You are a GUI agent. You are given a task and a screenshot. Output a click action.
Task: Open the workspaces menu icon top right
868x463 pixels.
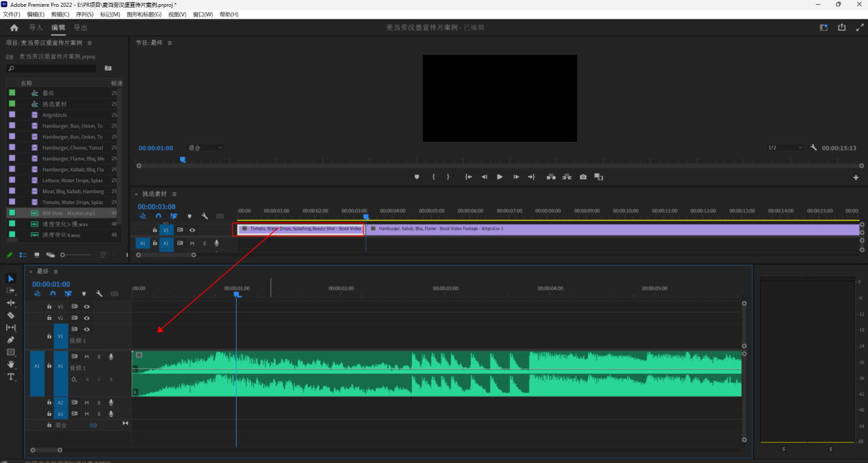point(824,28)
